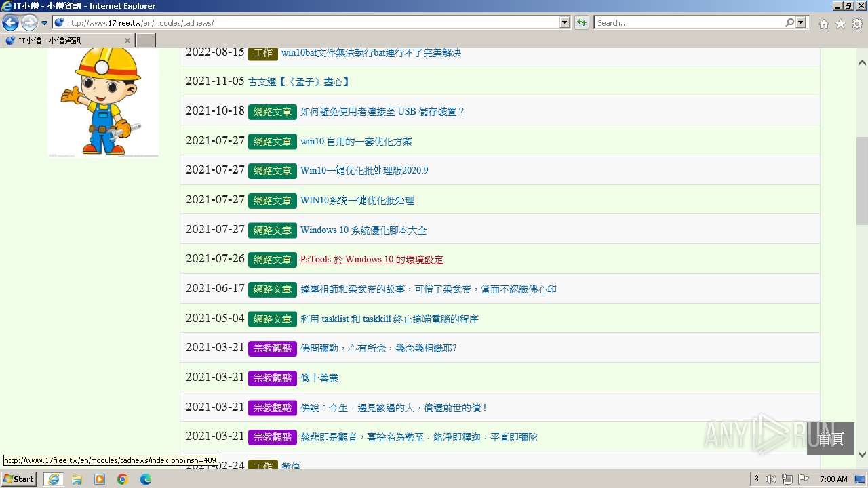
Task: Open win10 自用的一套优化方案 link
Action: (x=356, y=142)
